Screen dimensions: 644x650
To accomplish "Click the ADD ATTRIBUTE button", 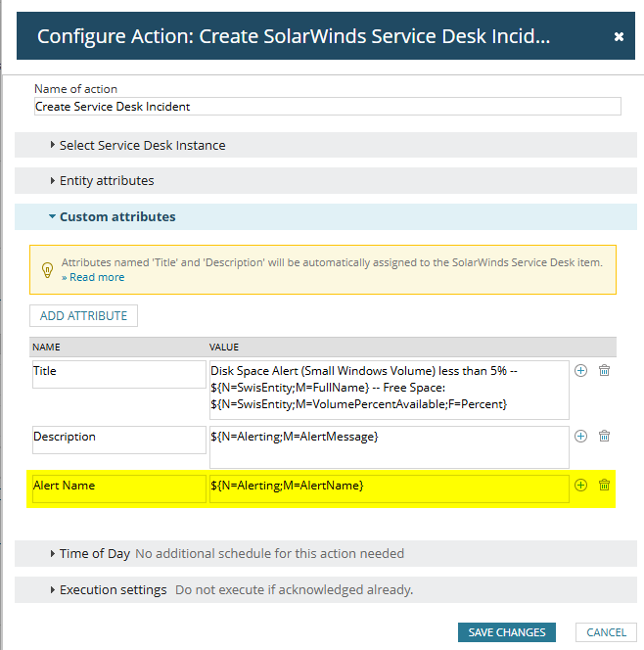I will [84, 315].
